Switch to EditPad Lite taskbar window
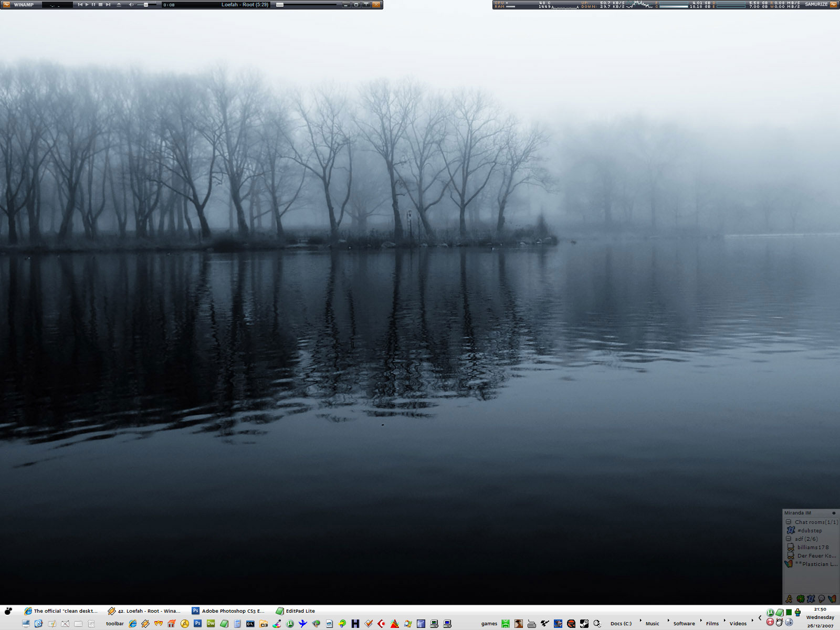The height and width of the screenshot is (630, 840). tap(296, 611)
